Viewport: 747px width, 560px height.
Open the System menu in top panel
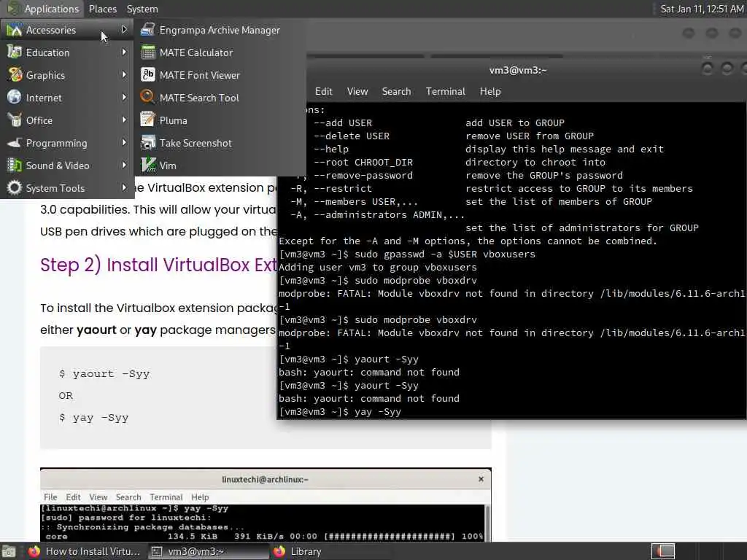142,9
